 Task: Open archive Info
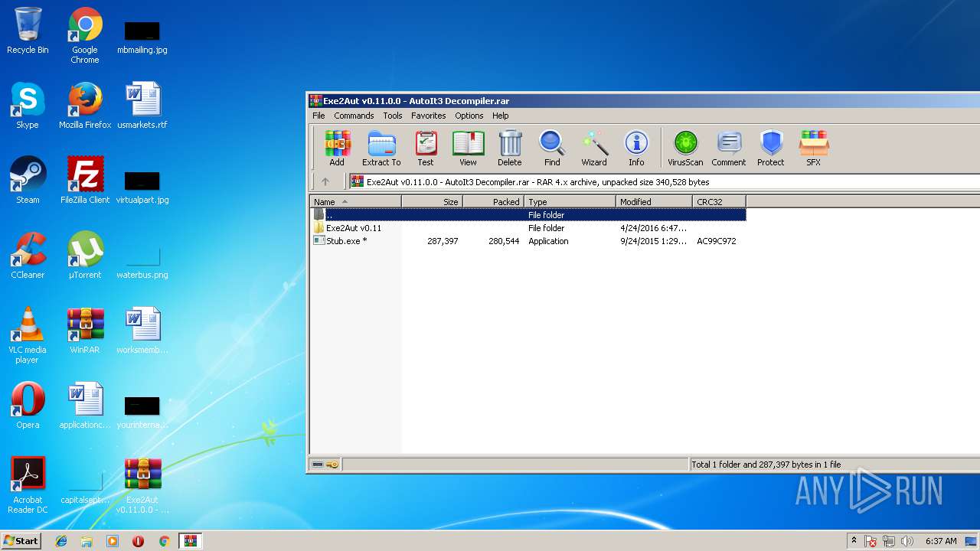636,148
